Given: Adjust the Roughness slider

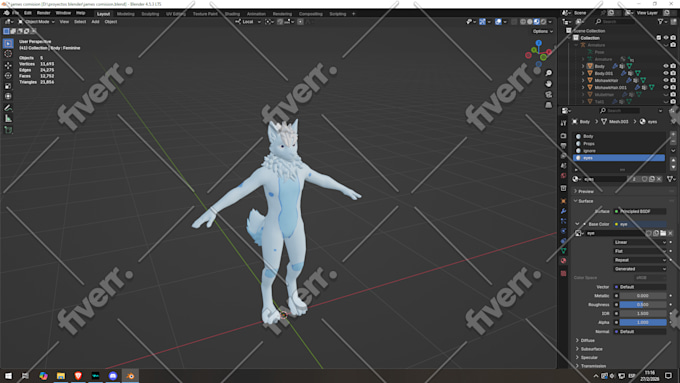Looking at the screenshot, I should coord(643,304).
